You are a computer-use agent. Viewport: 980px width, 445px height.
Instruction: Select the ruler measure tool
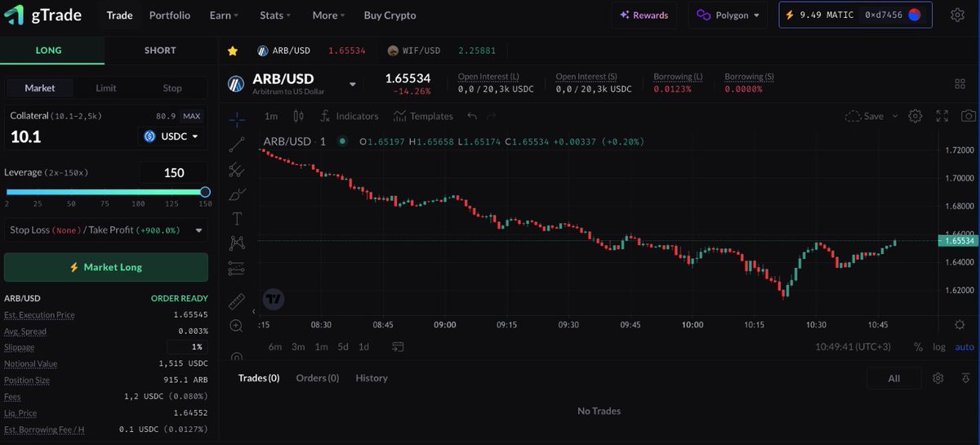(237, 301)
